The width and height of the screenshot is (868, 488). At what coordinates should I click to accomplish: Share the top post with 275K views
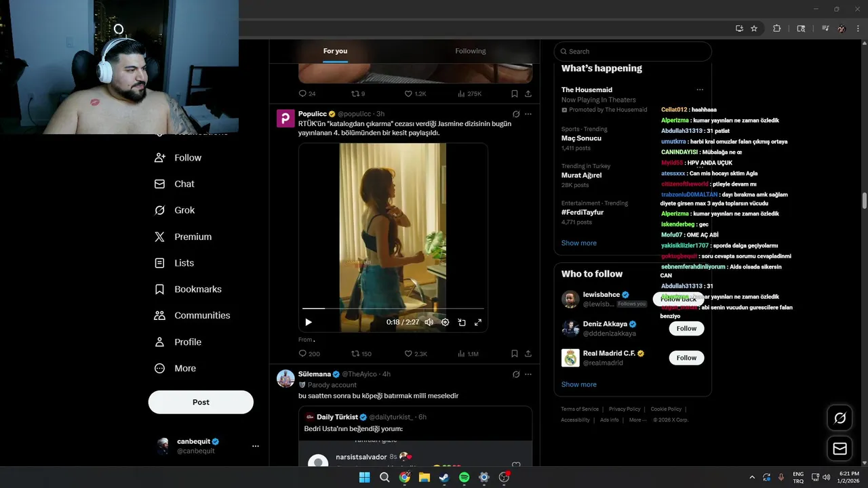click(x=528, y=94)
